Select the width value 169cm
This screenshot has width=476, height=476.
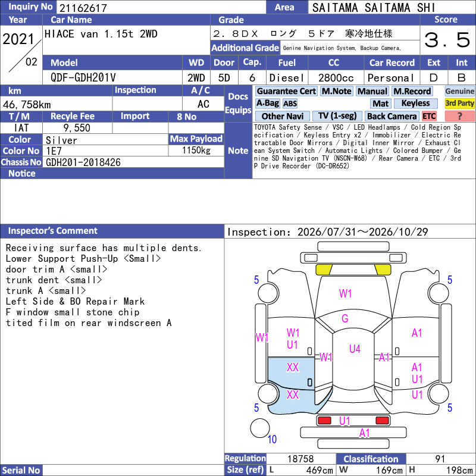[390, 470]
